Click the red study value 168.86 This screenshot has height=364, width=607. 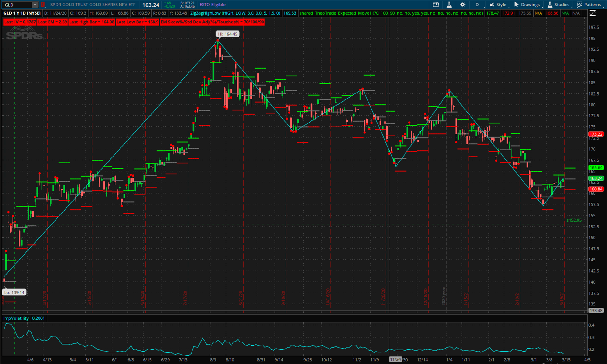tap(552, 13)
